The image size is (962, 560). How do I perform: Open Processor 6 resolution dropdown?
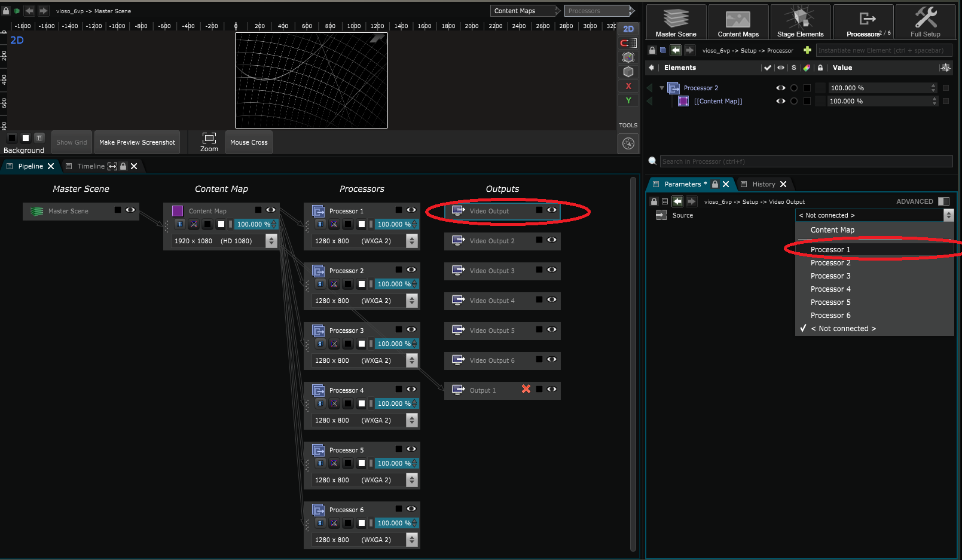pyautogui.click(x=411, y=540)
